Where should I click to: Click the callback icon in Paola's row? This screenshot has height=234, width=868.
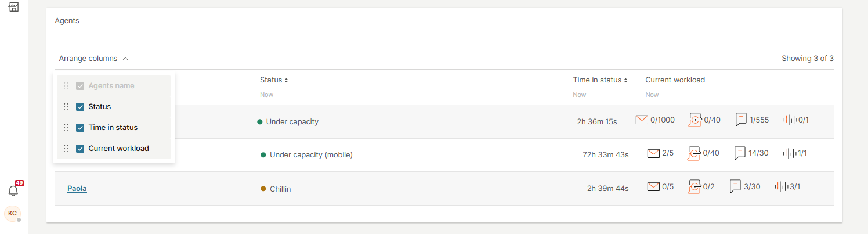click(x=695, y=187)
